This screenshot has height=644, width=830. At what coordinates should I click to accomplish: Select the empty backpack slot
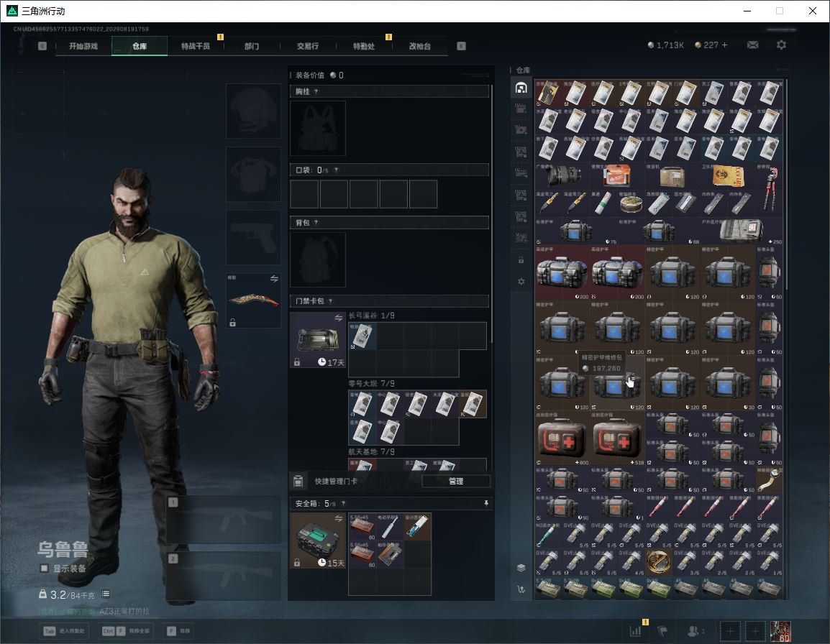coord(318,259)
